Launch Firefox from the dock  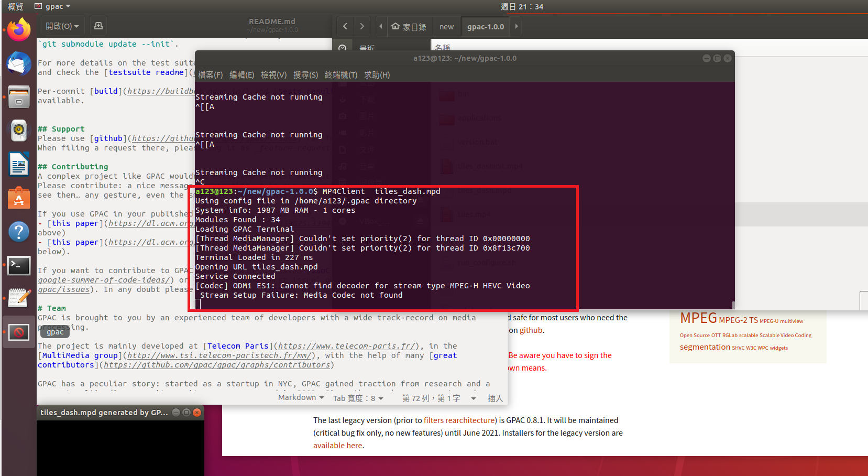19,30
